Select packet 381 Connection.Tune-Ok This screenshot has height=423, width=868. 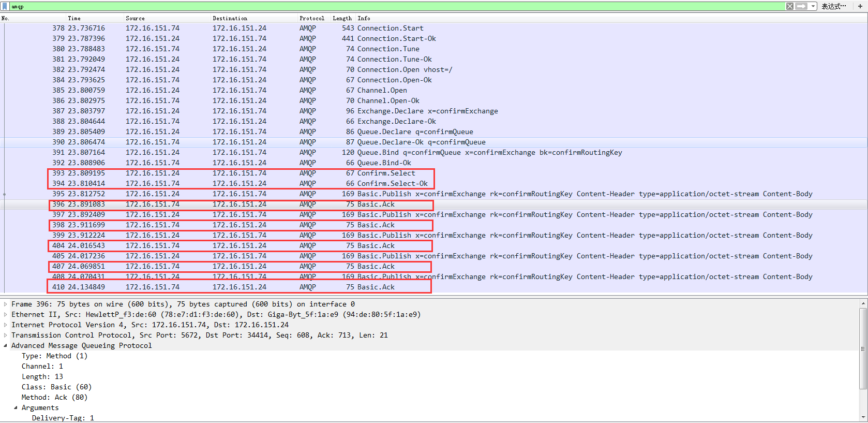click(433, 59)
